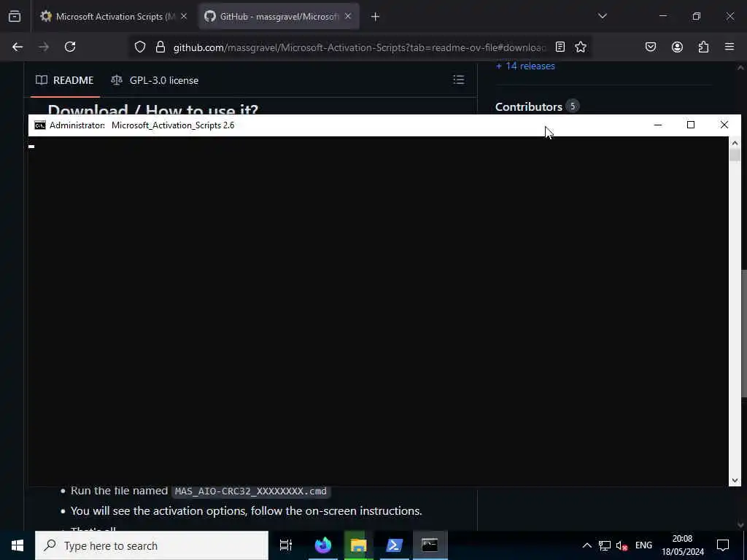
Task: Toggle reader view icon in address bar
Action: tap(560, 47)
